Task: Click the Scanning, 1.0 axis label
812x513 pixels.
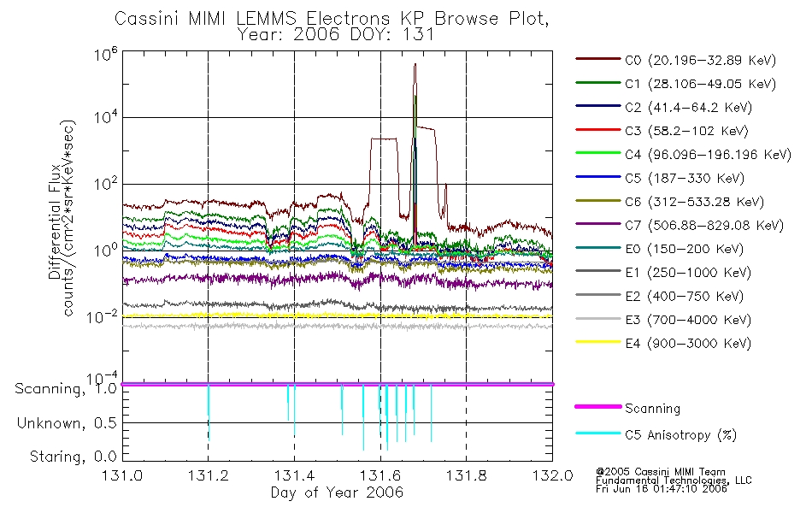Action: 65,389
